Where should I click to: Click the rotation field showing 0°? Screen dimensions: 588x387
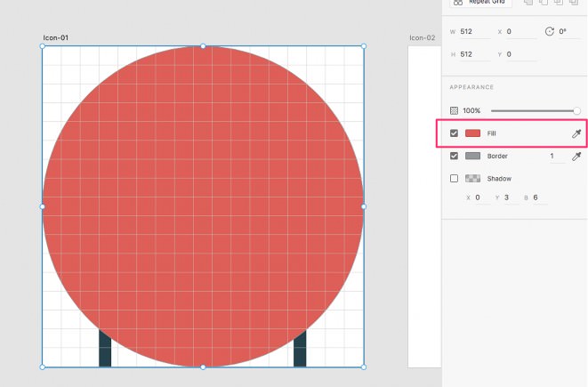[568, 32]
